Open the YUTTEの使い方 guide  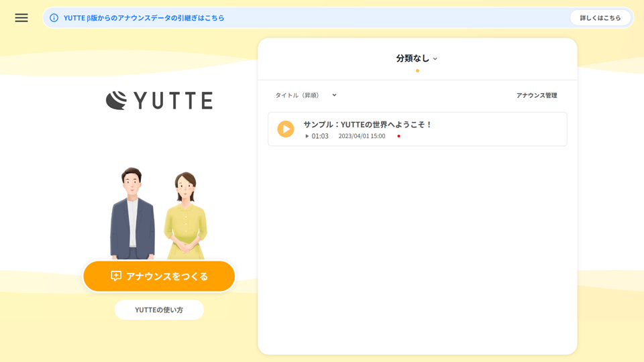point(159,310)
